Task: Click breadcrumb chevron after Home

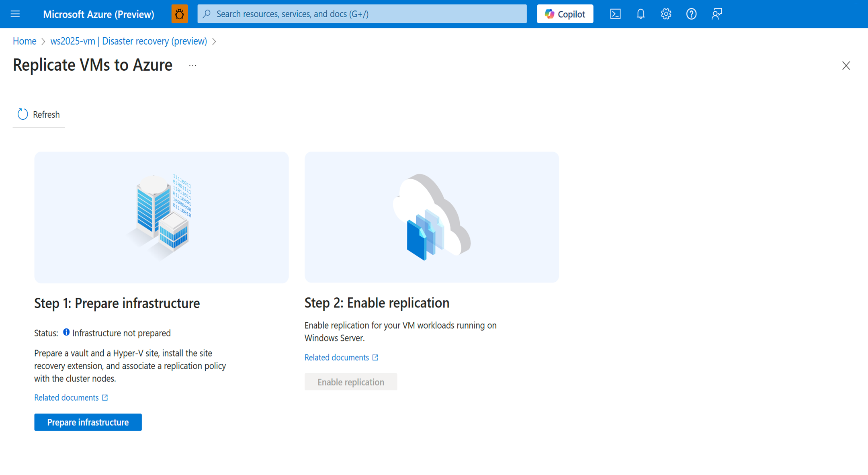Action: (43, 41)
